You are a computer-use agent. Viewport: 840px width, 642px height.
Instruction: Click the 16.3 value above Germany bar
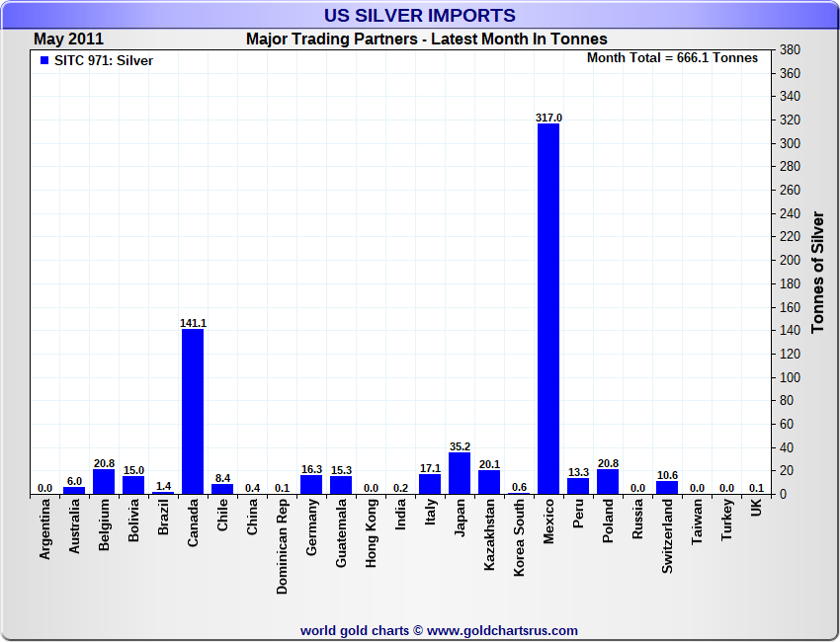pyautogui.click(x=311, y=469)
